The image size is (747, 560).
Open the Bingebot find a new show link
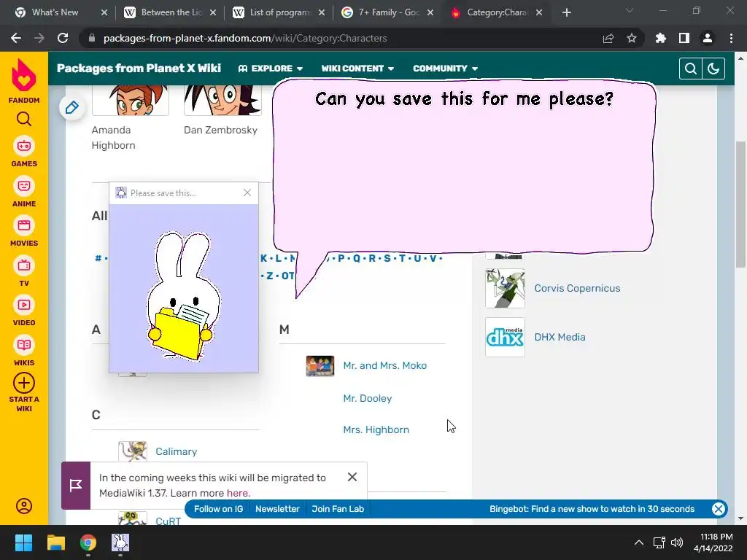pyautogui.click(x=592, y=508)
